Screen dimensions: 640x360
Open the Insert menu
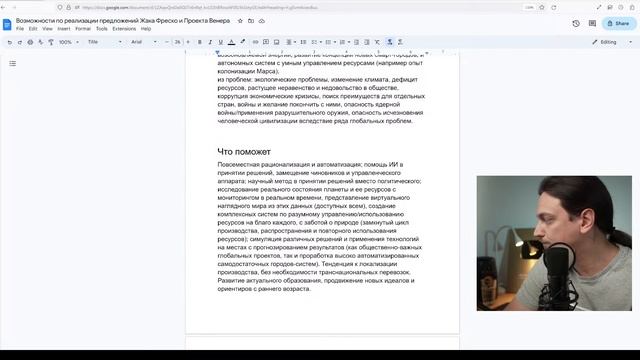click(x=64, y=29)
